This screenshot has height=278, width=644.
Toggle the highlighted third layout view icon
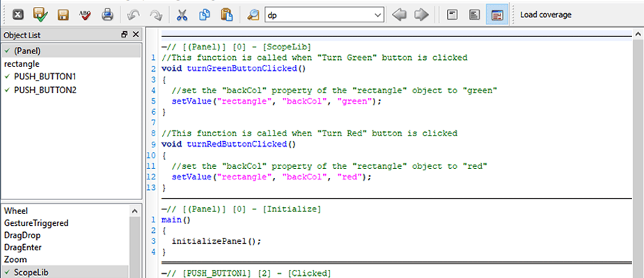pyautogui.click(x=497, y=15)
